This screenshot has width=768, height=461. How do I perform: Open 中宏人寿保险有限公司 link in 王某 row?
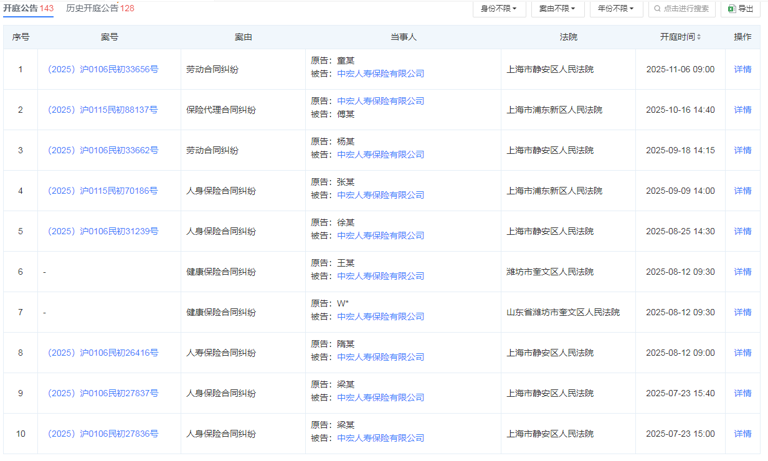pyautogui.click(x=381, y=276)
